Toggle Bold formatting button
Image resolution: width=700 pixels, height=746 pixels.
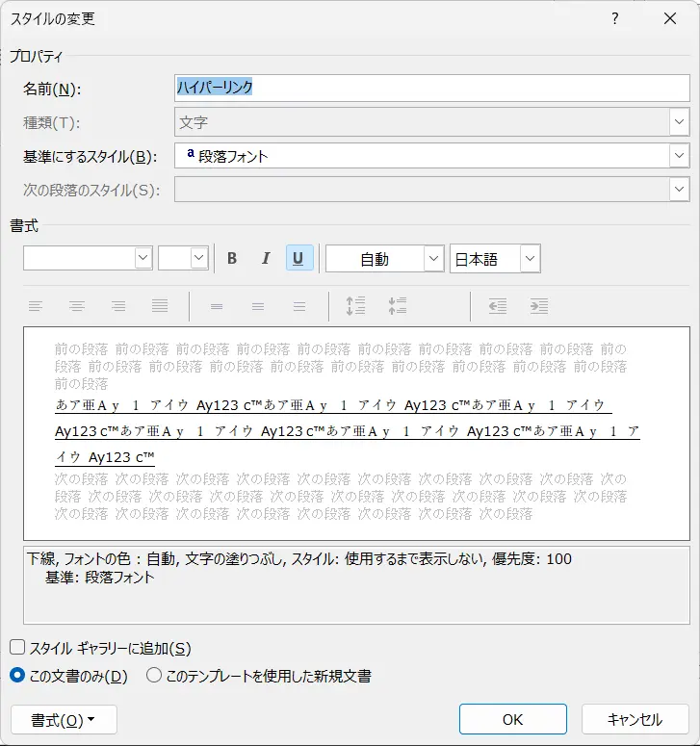pyautogui.click(x=232, y=259)
